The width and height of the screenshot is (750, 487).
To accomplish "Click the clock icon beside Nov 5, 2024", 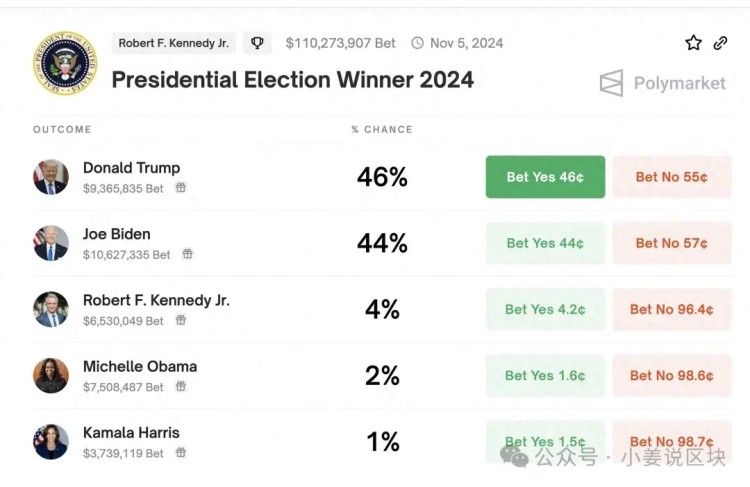I will tap(418, 43).
